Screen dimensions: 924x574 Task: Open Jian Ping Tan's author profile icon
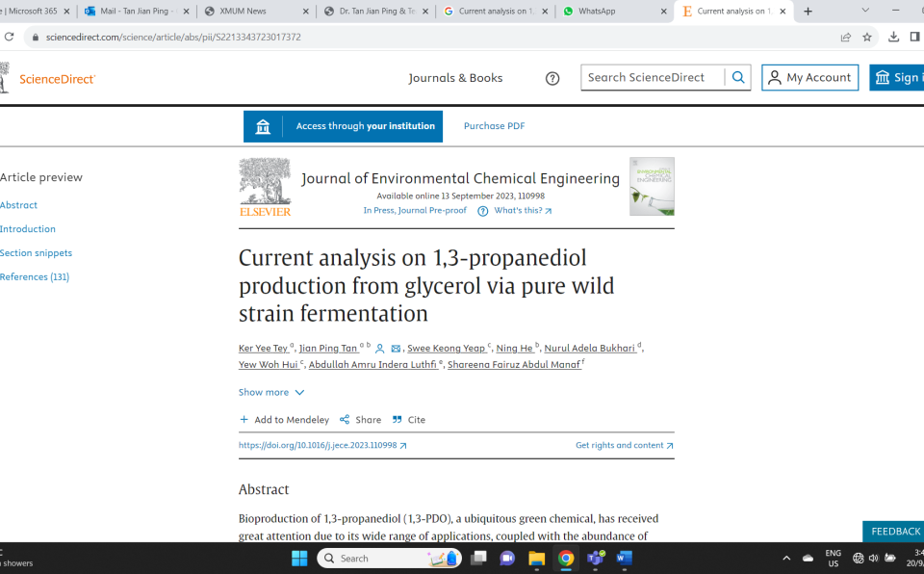coord(380,349)
